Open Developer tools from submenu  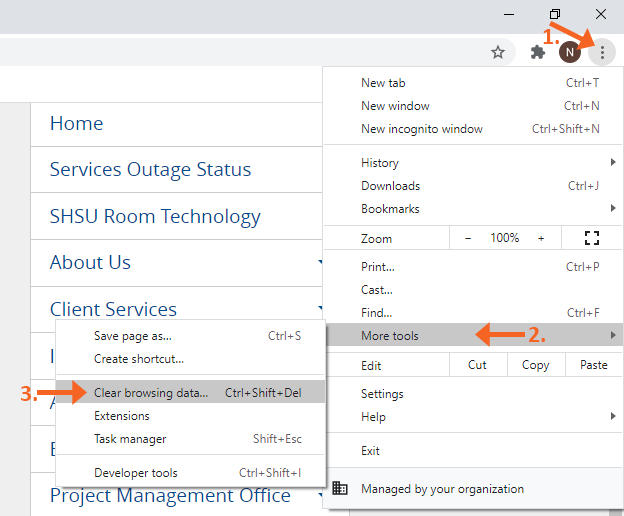point(136,473)
